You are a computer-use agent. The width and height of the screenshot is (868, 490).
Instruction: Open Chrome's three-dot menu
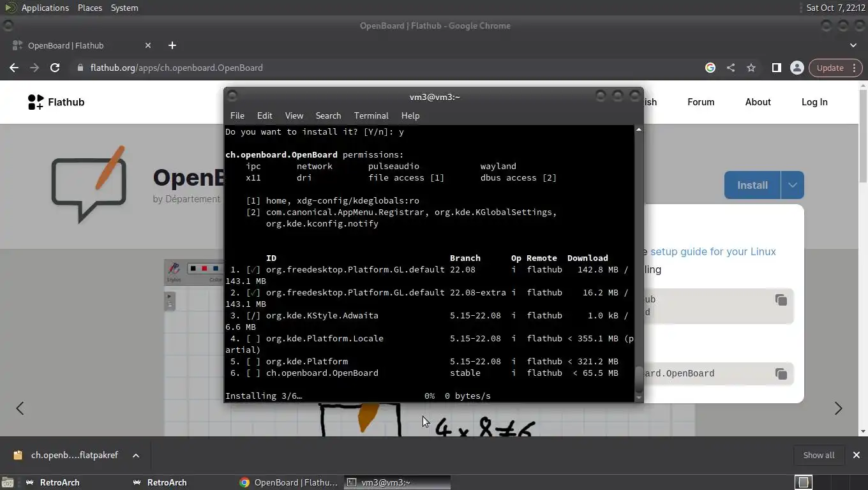[855, 68]
